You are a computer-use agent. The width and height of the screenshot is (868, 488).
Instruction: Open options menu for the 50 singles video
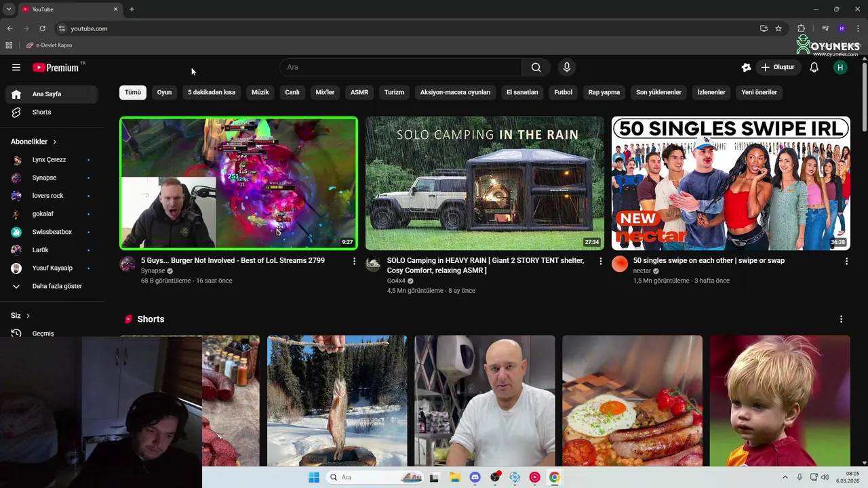pos(846,261)
